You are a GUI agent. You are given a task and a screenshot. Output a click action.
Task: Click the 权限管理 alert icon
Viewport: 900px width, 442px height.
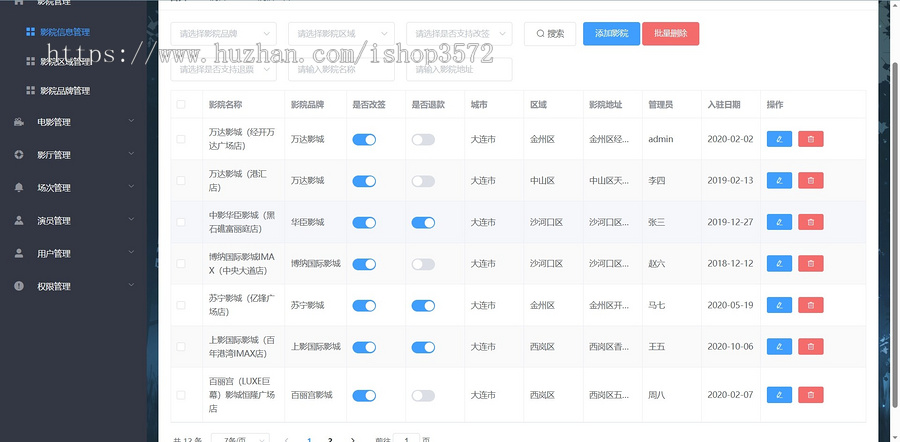coord(19,286)
